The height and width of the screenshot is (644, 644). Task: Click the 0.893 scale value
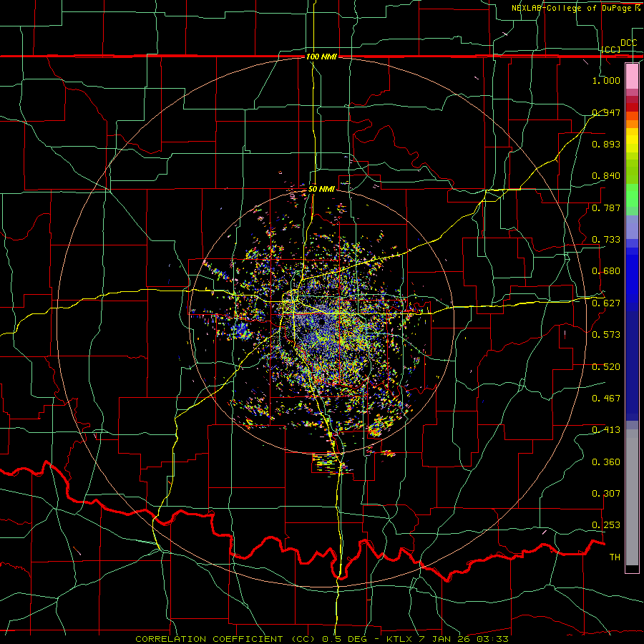click(x=606, y=144)
